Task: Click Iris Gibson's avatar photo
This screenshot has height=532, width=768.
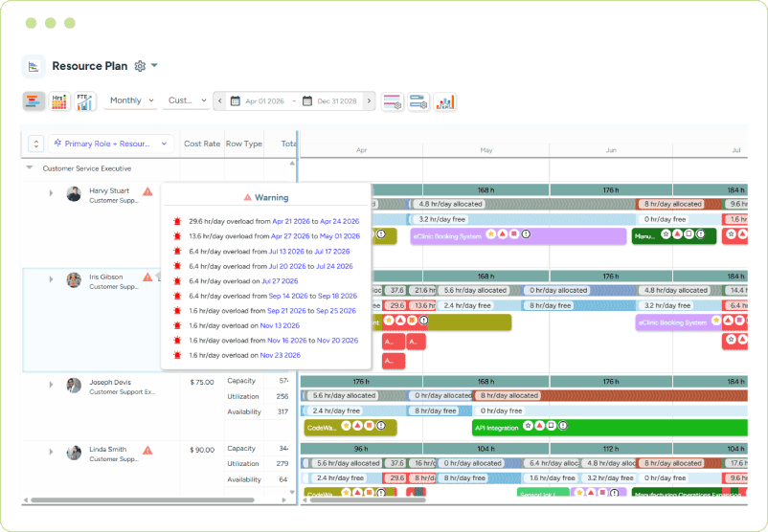Action: tap(74, 280)
